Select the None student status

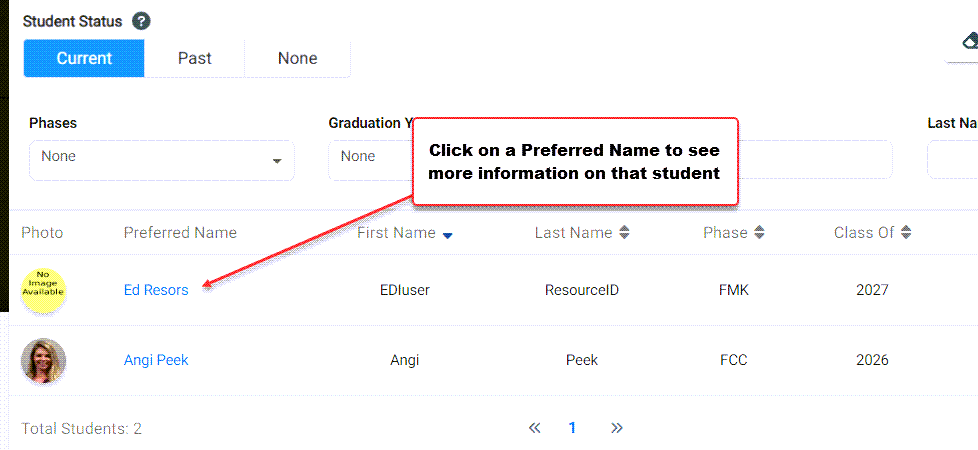tap(298, 58)
